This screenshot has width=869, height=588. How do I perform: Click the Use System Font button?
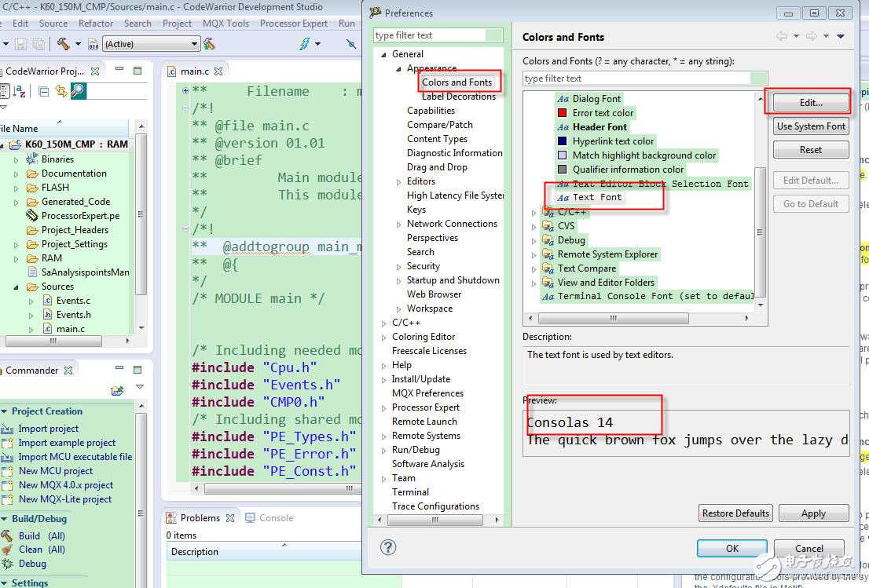coord(810,126)
